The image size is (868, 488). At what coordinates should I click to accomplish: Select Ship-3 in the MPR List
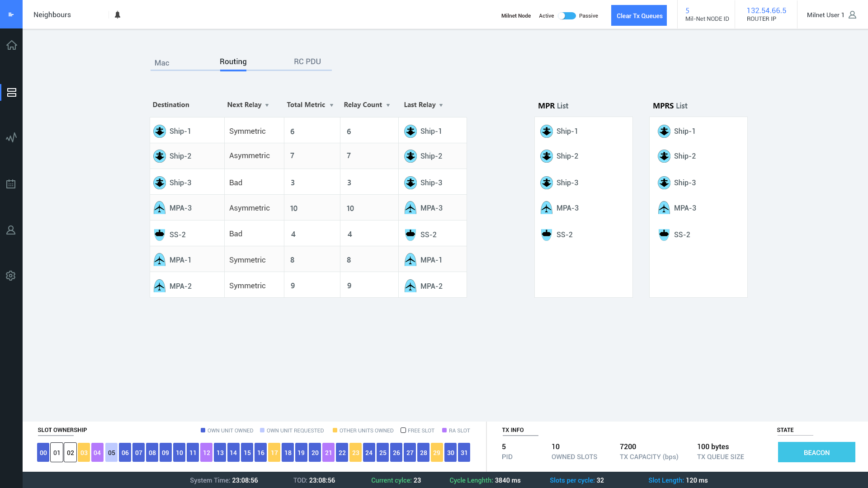click(567, 183)
